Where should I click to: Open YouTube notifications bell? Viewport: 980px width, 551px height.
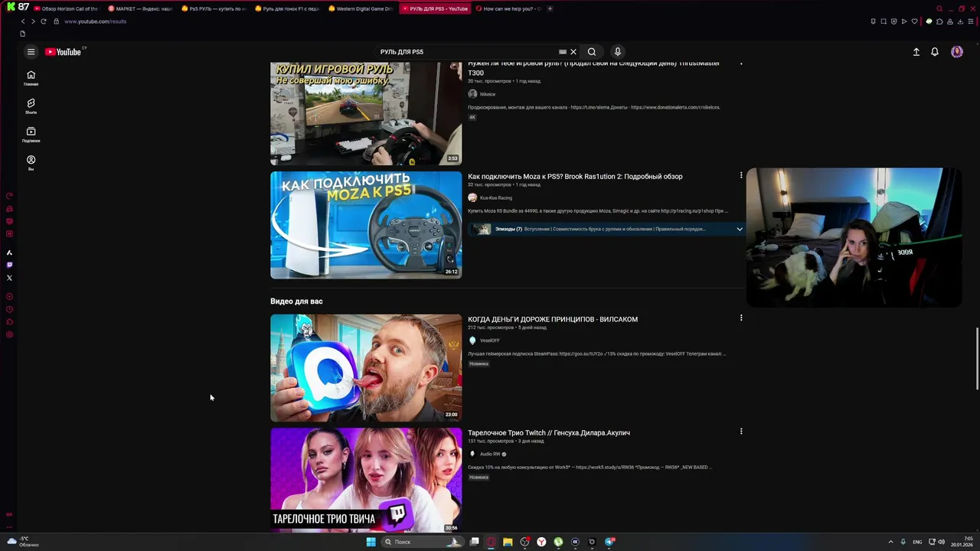(x=935, y=52)
